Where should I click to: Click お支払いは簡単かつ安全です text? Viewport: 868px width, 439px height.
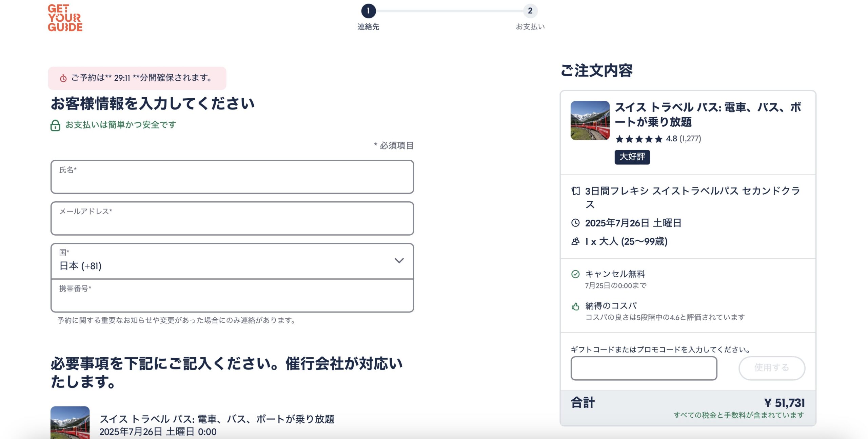(x=121, y=125)
